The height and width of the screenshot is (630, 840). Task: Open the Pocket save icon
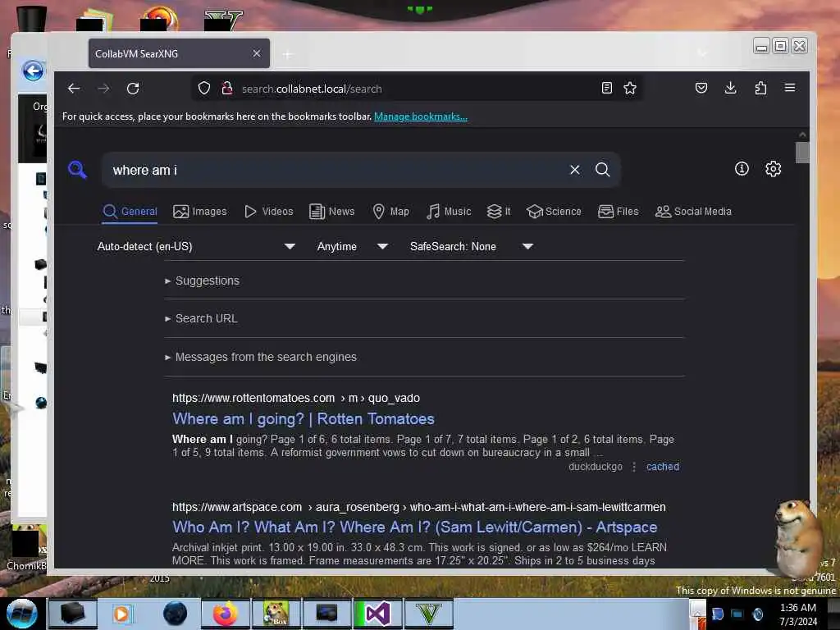point(701,88)
